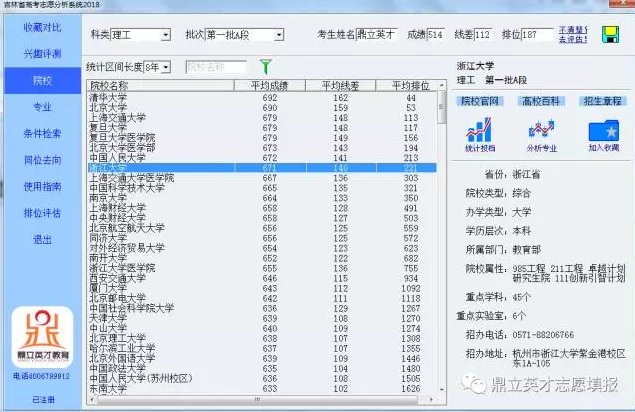
Task: Open 使用指南 in sidebar
Action: 42,186
